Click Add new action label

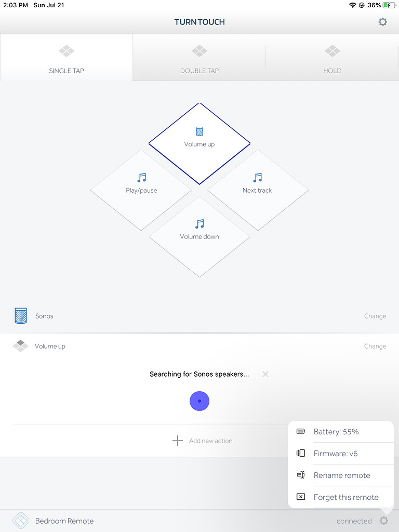click(x=211, y=441)
